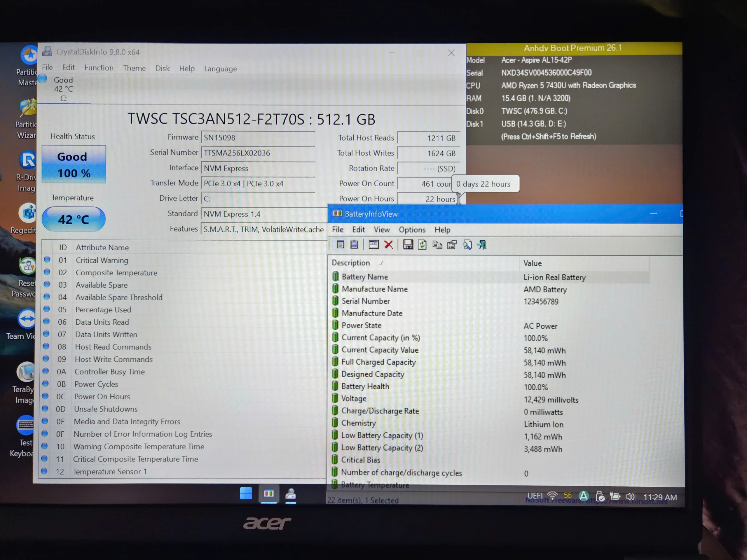Click the floppy disk Save icon
Screen dimensions: 747x560
pos(408,244)
